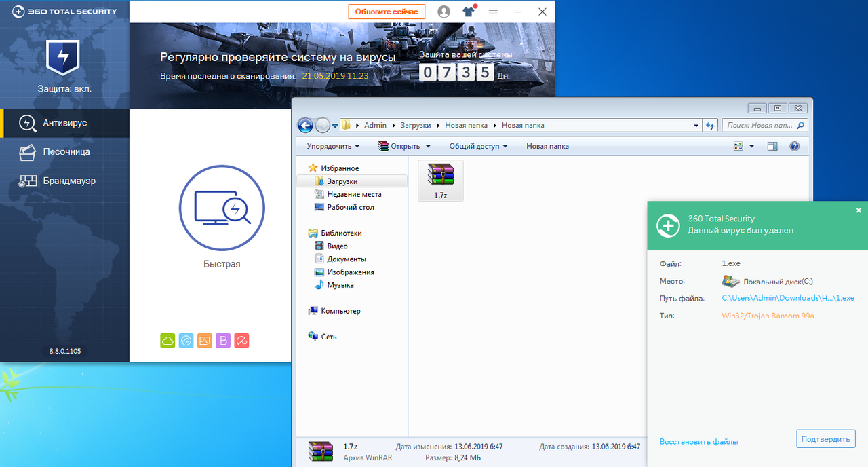Start the quick scan circle icon
The height and width of the screenshot is (467, 868).
[222, 207]
